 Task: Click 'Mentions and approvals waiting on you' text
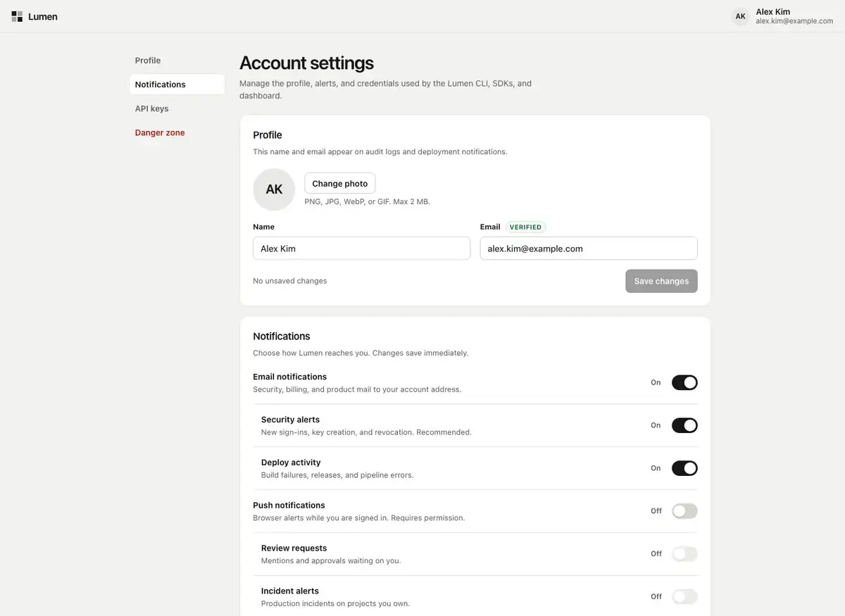tap(331, 561)
